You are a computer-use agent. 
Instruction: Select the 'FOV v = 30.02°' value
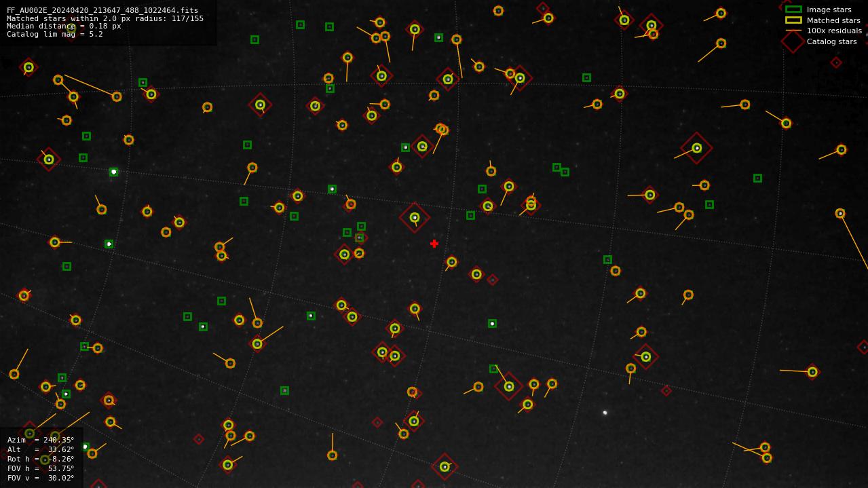pos(41,478)
